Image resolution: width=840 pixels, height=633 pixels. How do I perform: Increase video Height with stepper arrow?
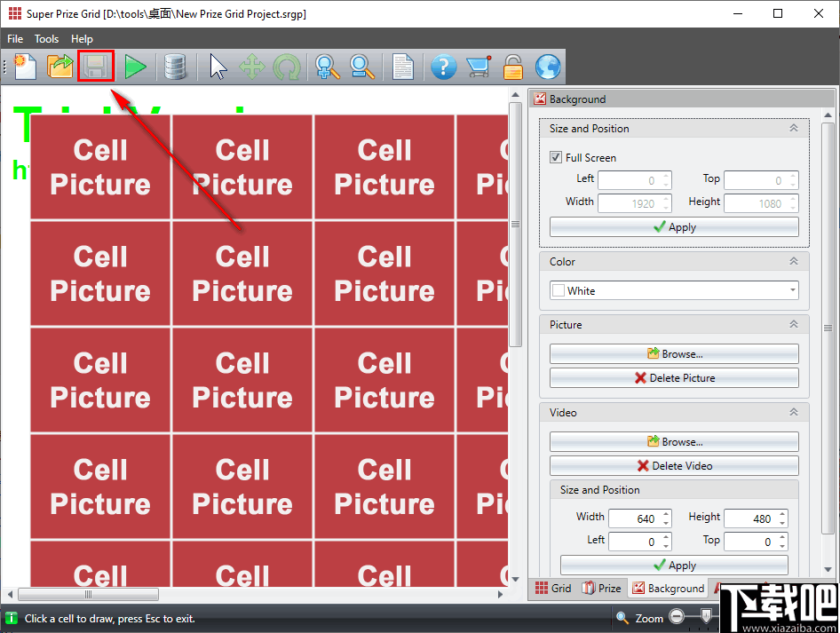pos(782,514)
